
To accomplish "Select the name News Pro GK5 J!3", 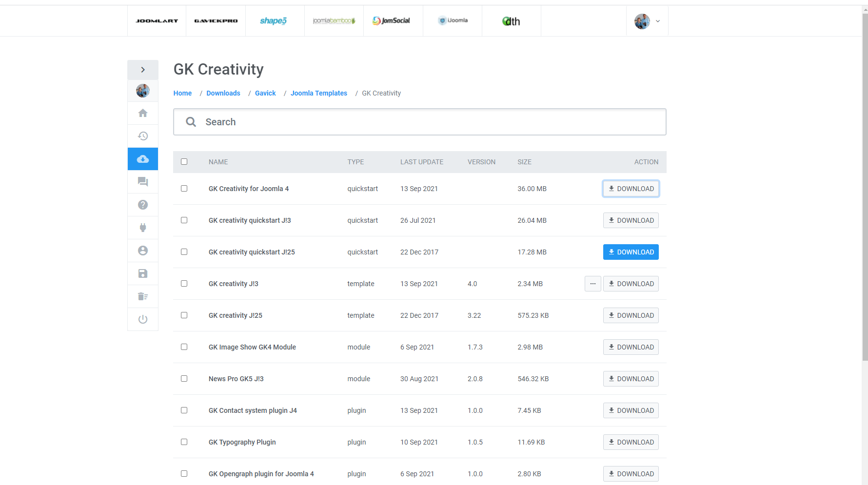I will click(236, 379).
